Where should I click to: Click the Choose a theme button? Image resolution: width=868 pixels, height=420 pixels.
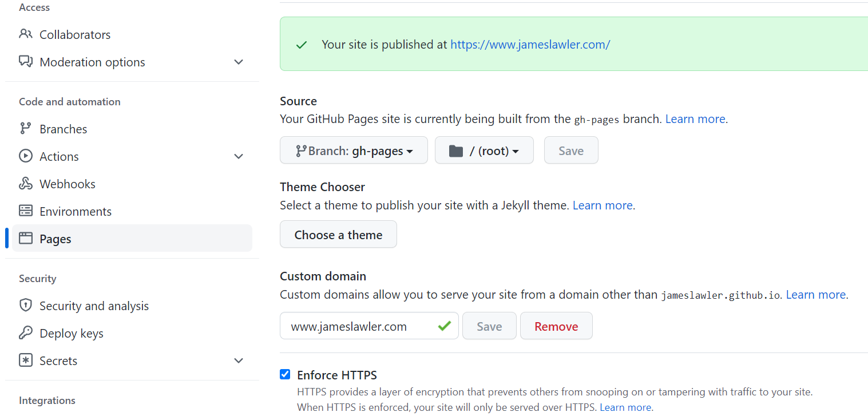tap(338, 234)
